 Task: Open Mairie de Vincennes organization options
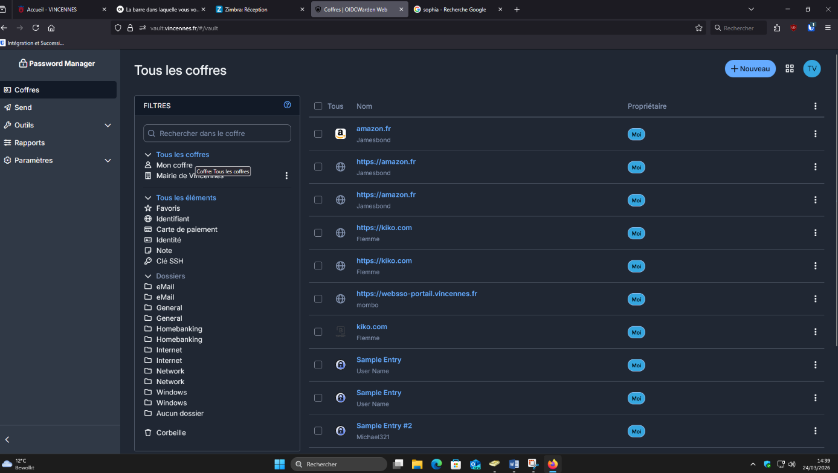[286, 175]
